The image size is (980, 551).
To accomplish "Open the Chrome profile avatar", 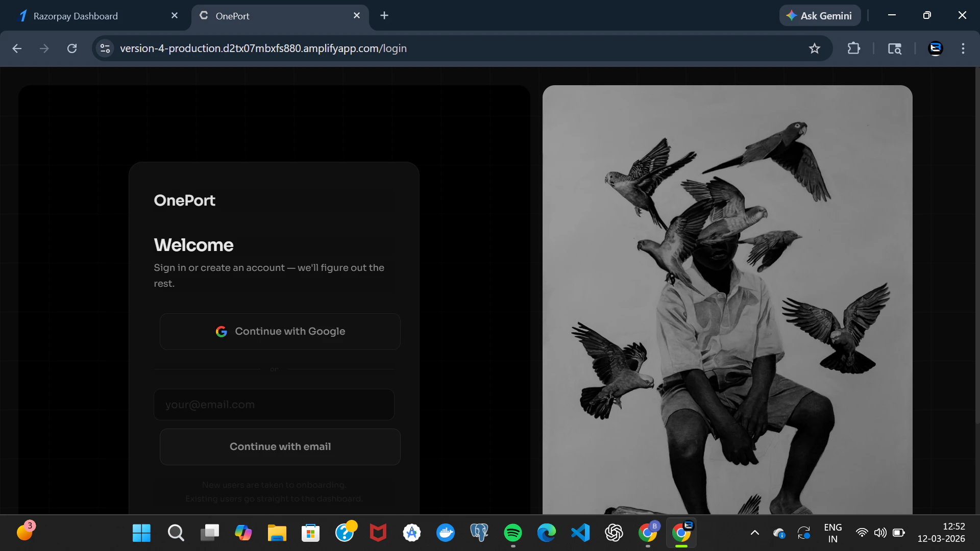I will coord(935,48).
